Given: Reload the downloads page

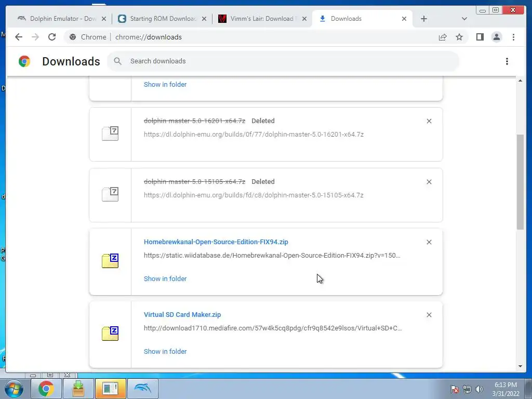Looking at the screenshot, I should point(52,37).
